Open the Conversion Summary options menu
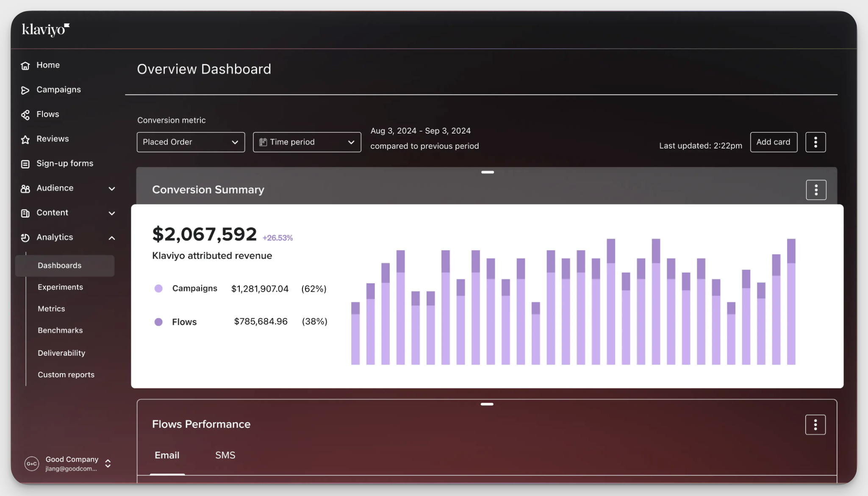Viewport: 868px width, 496px height. (x=815, y=189)
